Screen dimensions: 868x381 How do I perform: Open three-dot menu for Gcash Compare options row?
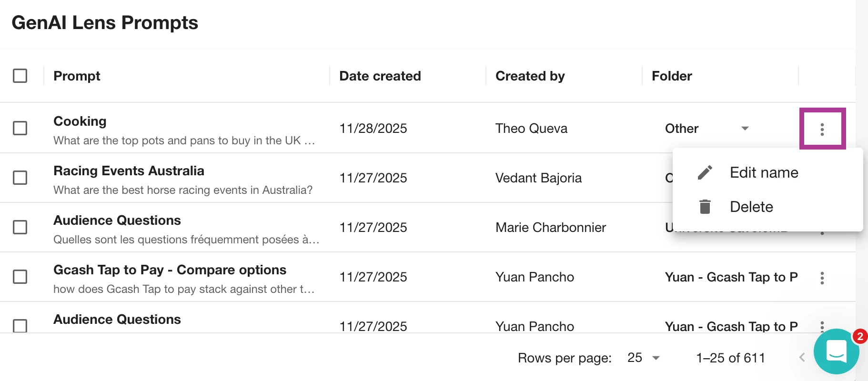pyautogui.click(x=822, y=278)
